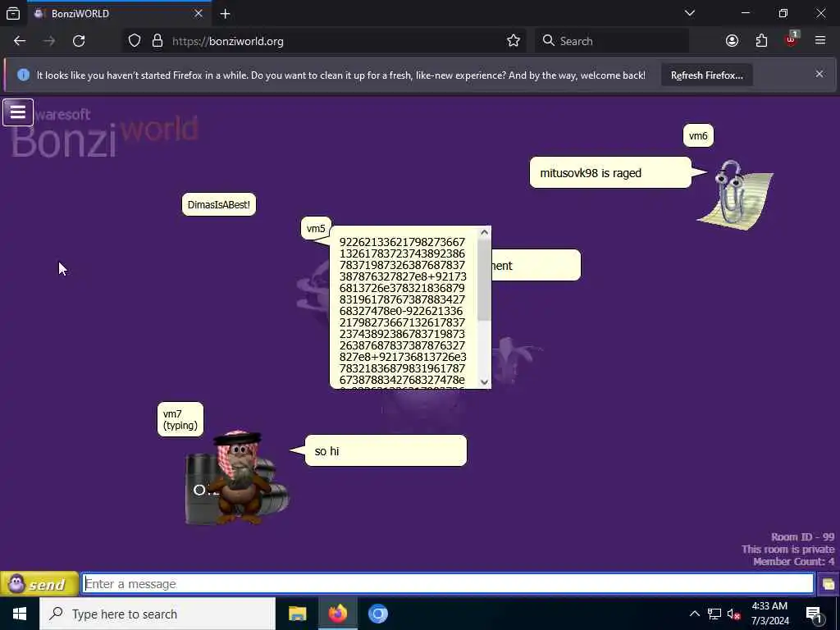Go back to previous page

(20, 41)
